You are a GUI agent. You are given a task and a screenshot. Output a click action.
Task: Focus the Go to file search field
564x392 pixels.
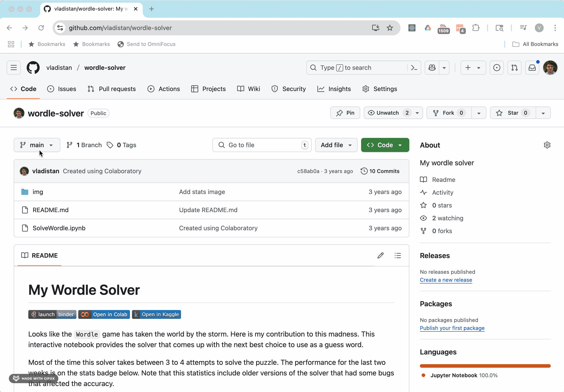(x=262, y=145)
